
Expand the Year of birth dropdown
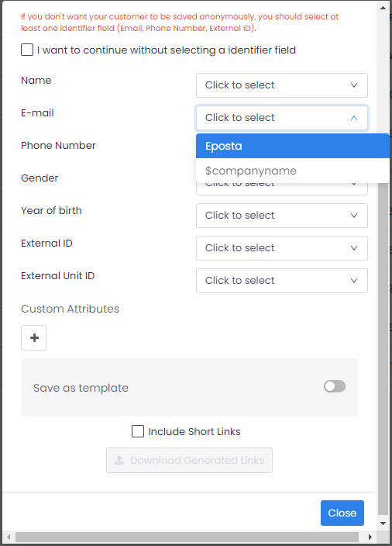(282, 216)
